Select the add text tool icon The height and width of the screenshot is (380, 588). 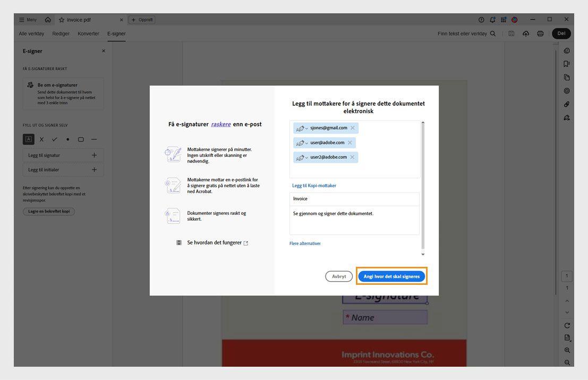click(29, 139)
